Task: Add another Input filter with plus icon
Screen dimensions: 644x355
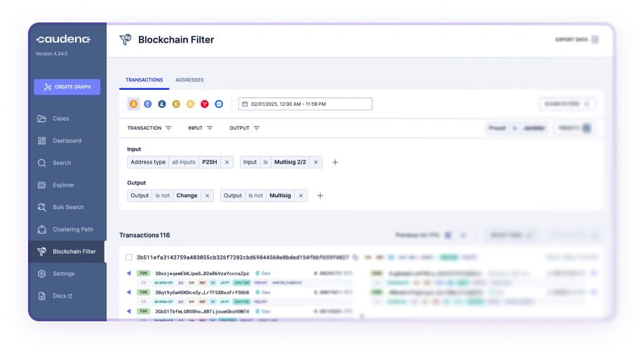Action: click(x=335, y=162)
